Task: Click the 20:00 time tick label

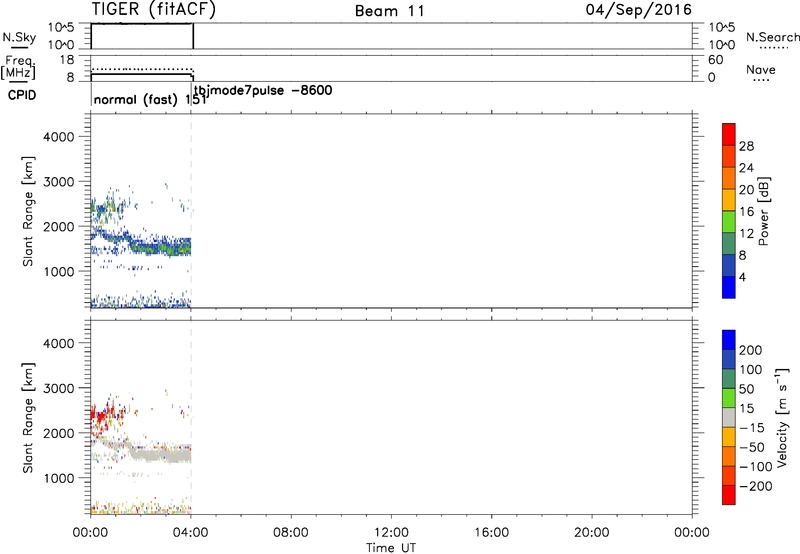Action: pos(591,533)
